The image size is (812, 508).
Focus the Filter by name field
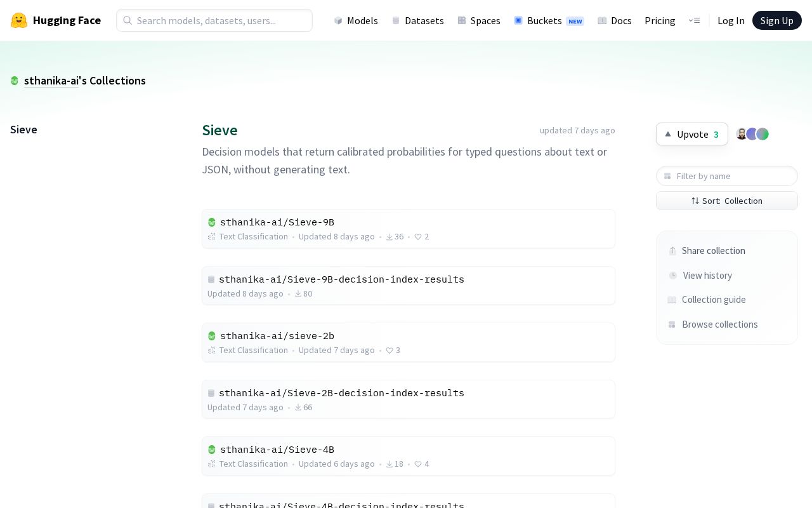pyautogui.click(x=727, y=176)
